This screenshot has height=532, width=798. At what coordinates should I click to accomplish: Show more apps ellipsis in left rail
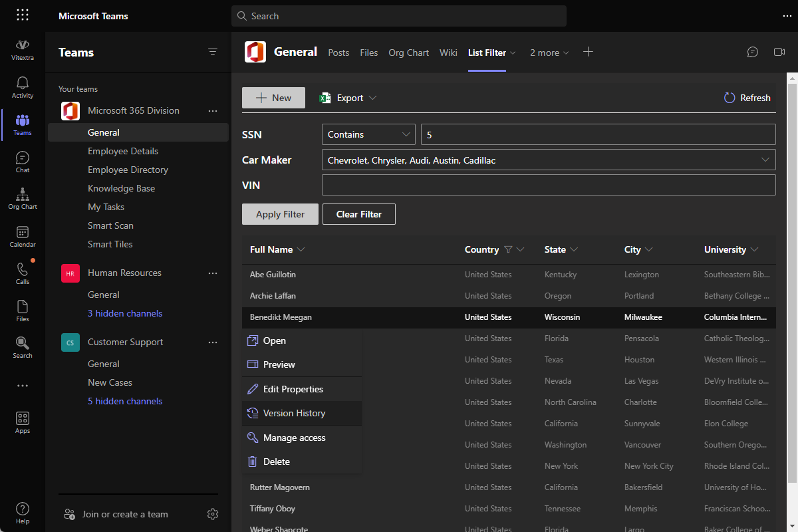point(23,386)
